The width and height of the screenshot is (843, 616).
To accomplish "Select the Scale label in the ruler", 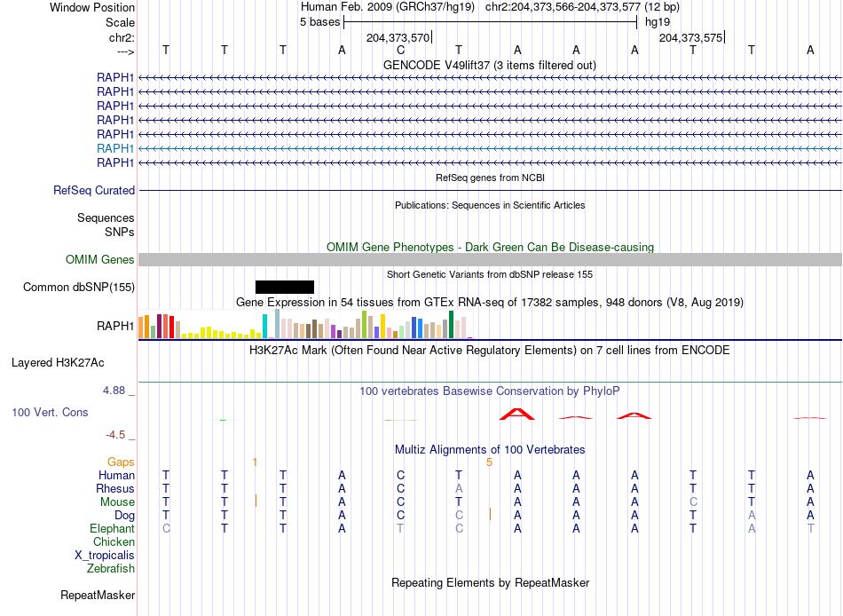I will pos(120,22).
